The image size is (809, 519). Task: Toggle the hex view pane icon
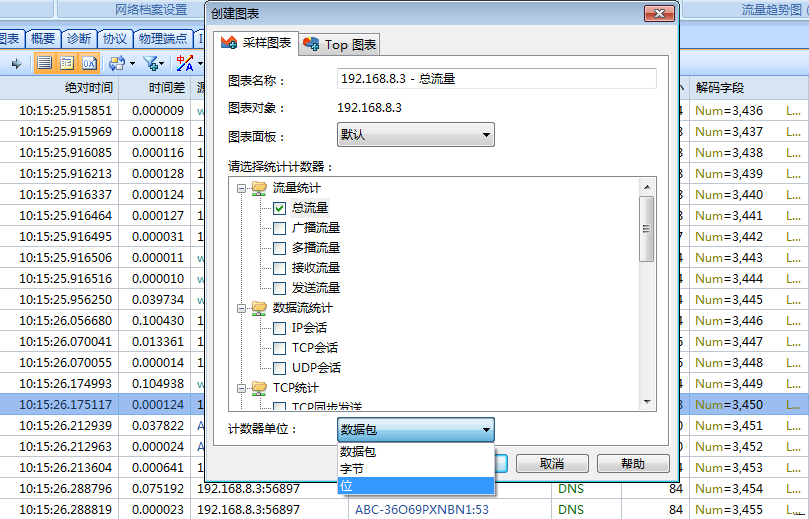click(89, 63)
